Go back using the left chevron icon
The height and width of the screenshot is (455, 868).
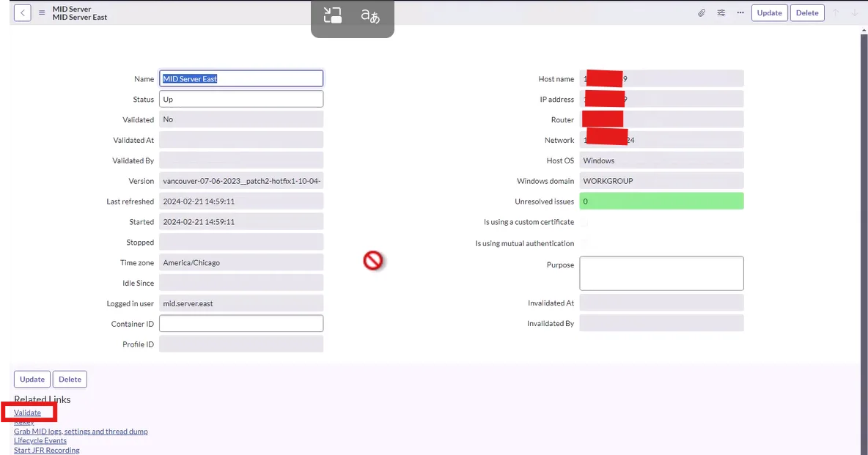click(22, 12)
